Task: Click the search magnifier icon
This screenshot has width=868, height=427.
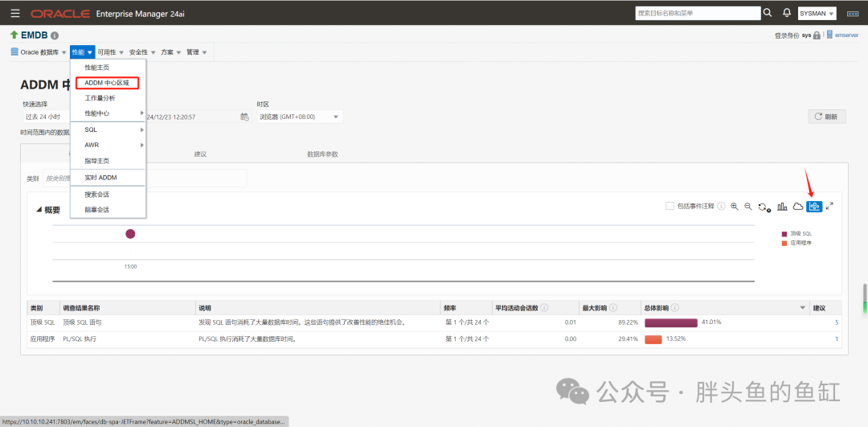Action: pyautogui.click(x=768, y=12)
